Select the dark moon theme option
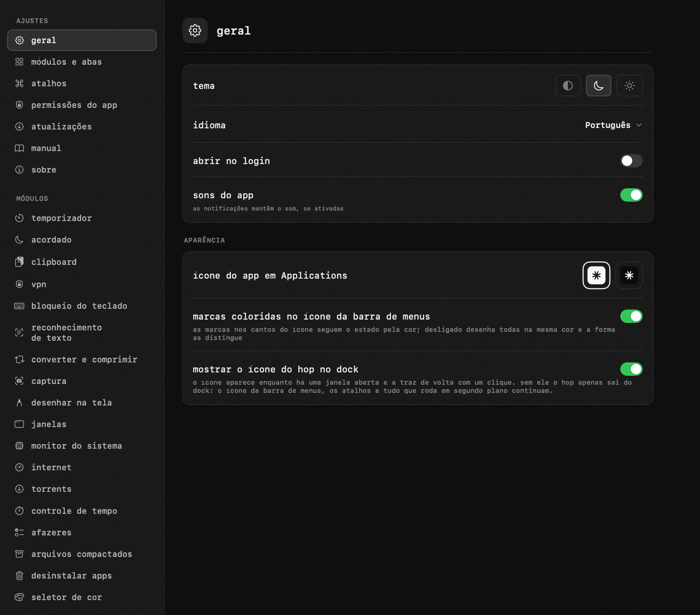 click(599, 86)
